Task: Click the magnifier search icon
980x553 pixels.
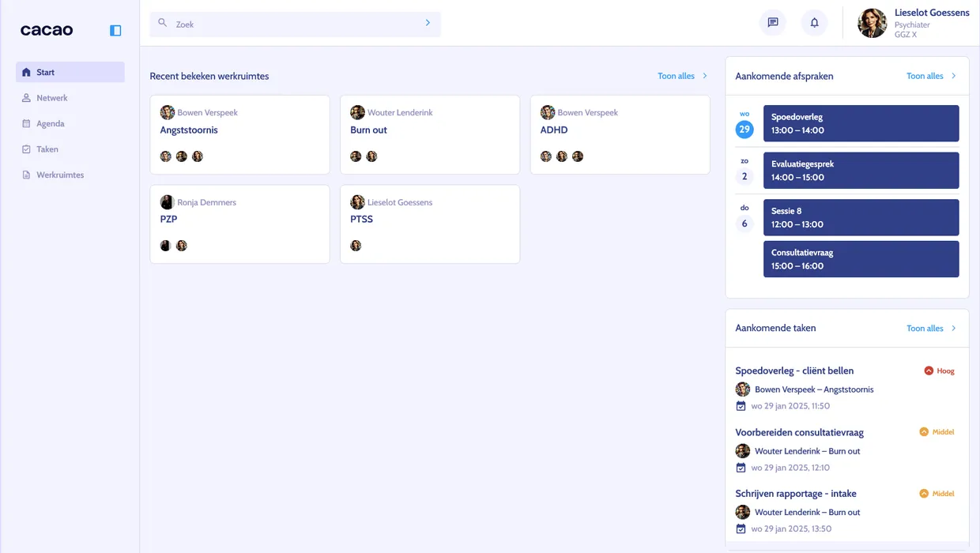Action: click(163, 23)
